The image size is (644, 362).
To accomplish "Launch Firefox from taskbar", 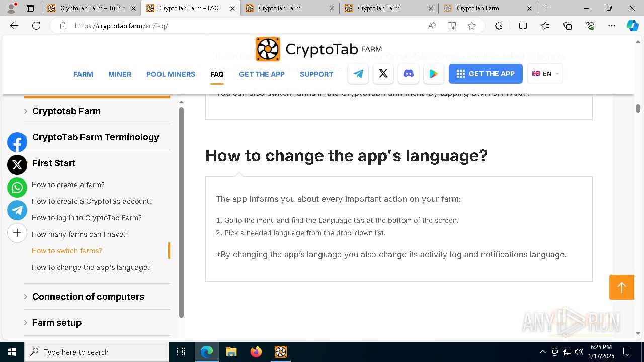I will click(x=256, y=352).
